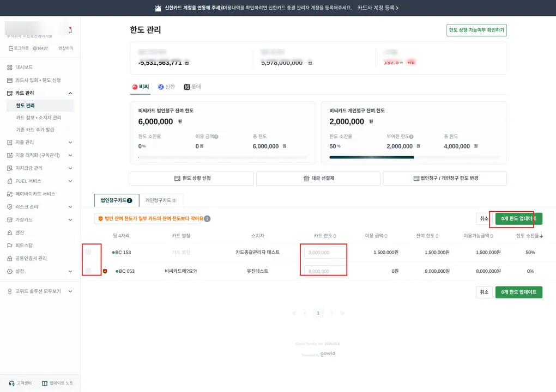Click the upper 취소 button
The image size is (556, 392).
click(484, 218)
